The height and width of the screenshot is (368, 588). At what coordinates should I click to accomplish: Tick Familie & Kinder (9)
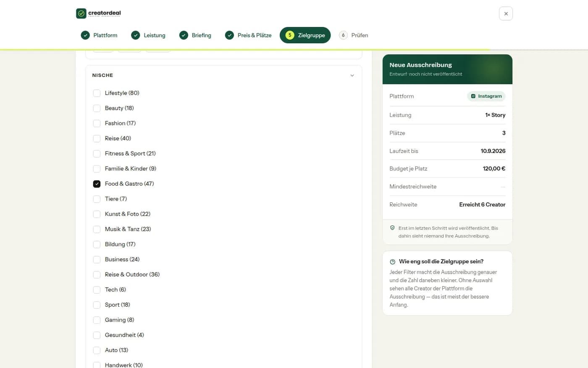(97, 169)
